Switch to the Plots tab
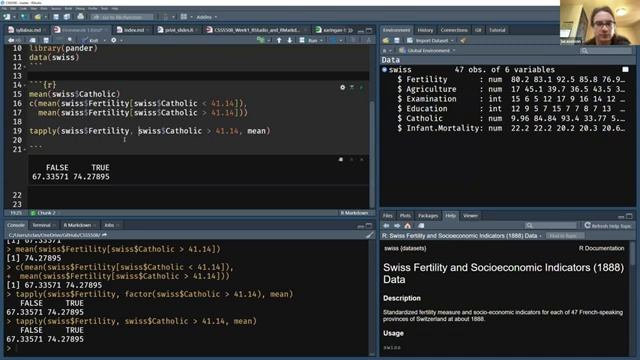This screenshot has height=360, width=640. pos(405,216)
